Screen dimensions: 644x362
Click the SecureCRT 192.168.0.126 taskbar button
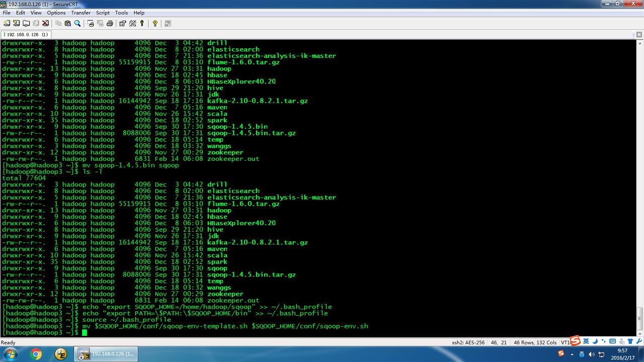(x=106, y=354)
